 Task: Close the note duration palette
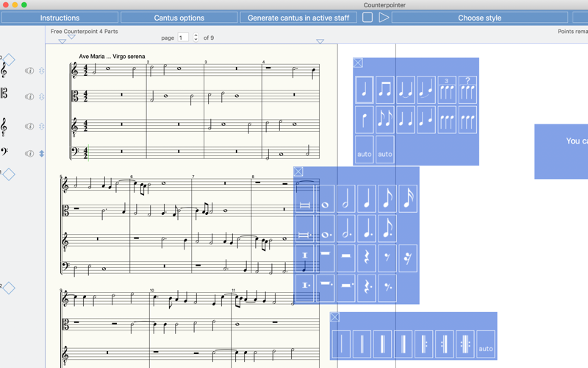(298, 172)
